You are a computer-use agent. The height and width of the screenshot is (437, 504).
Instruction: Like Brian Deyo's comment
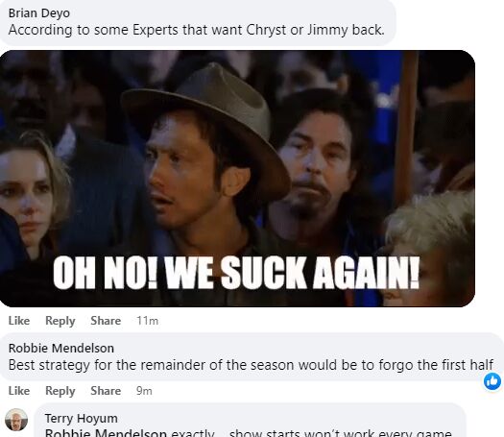[19, 321]
